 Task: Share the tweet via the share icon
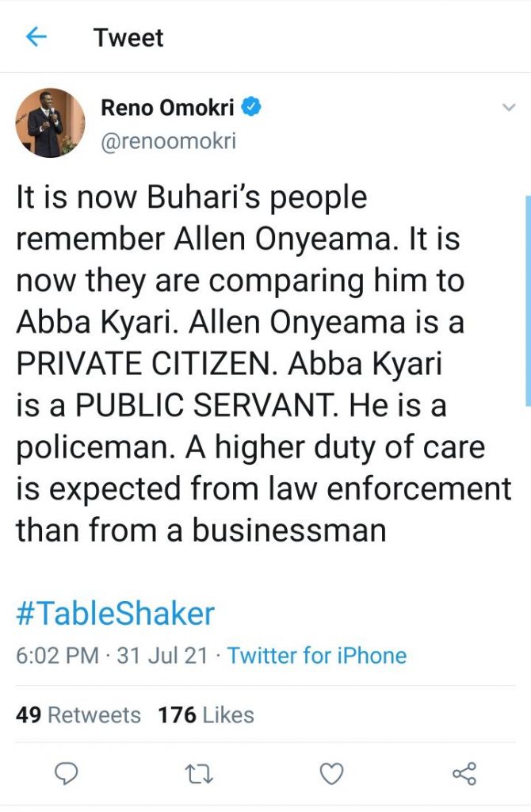[464, 773]
